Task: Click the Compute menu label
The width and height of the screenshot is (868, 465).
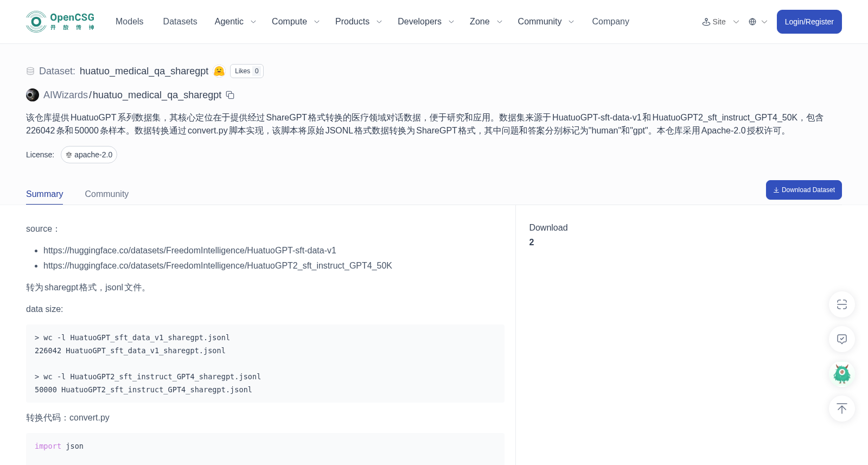Action: (289, 22)
